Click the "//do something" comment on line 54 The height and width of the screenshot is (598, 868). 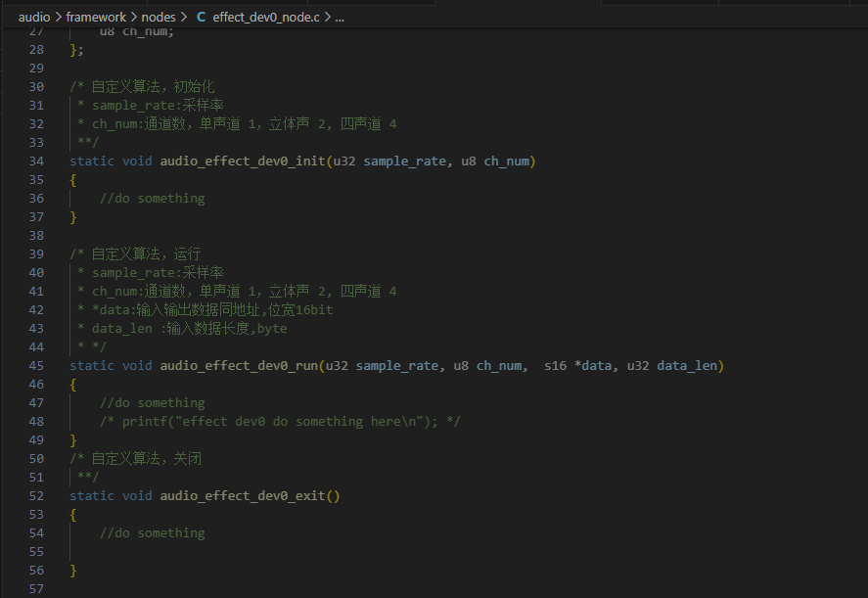tap(153, 532)
